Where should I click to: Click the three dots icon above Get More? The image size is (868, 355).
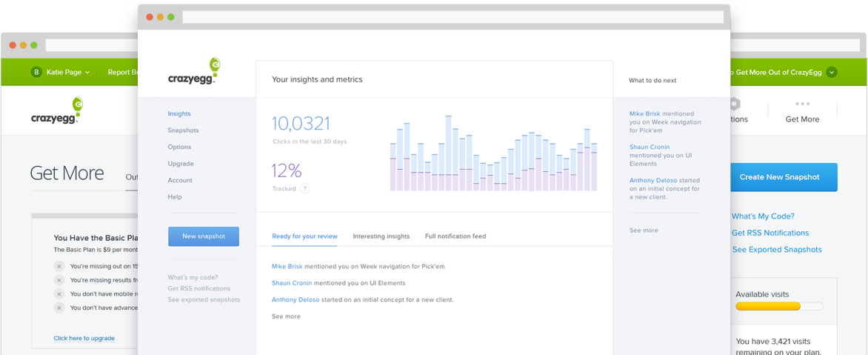802,104
